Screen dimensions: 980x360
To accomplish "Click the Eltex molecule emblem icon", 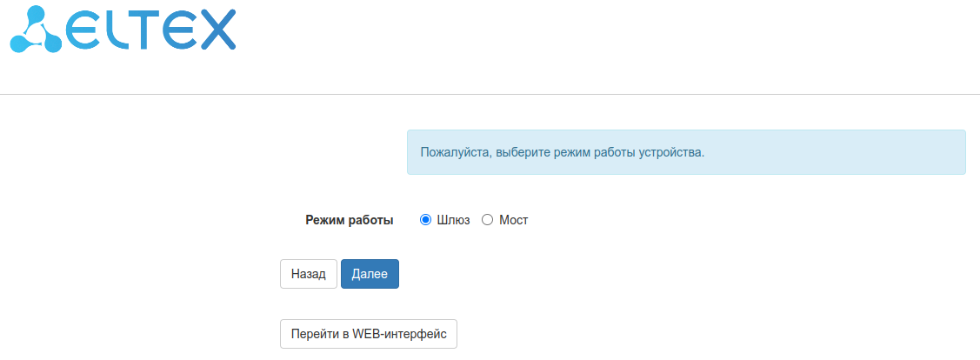I will (x=35, y=30).
